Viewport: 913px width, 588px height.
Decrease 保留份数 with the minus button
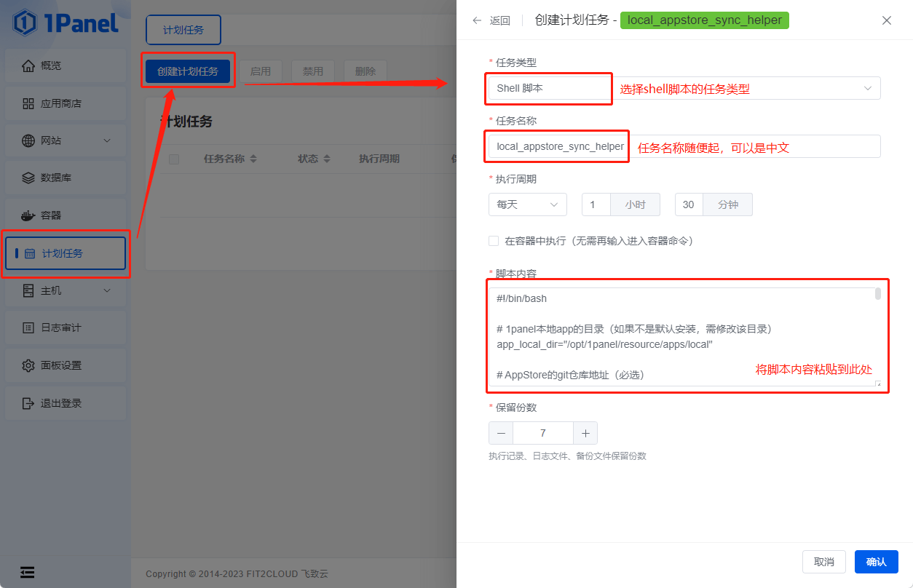coord(501,433)
